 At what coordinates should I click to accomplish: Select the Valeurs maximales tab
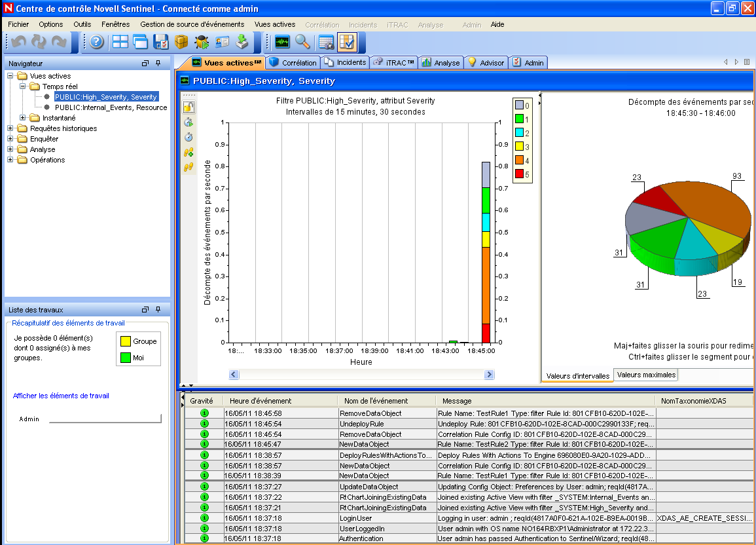(646, 375)
